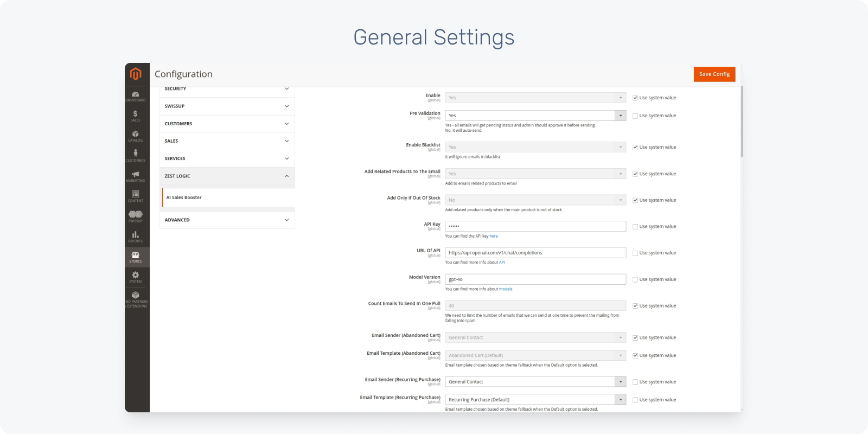Check 'Use system value' for API Key
Viewport: 868px width, 434px height.
tap(635, 227)
